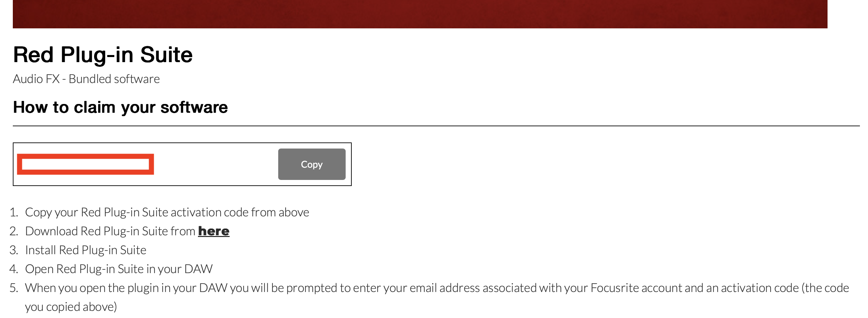This screenshot has width=868, height=318.
Task: Click the grey Copy button
Action: click(x=312, y=164)
